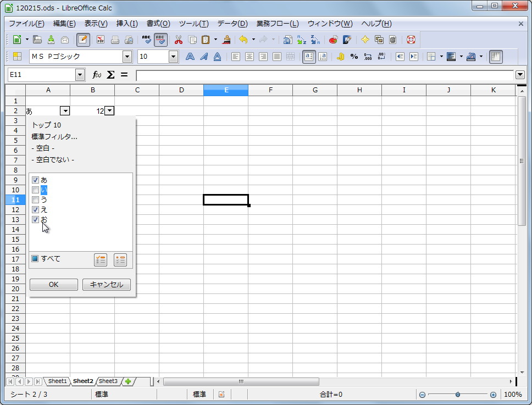The width and height of the screenshot is (532, 405).
Task: Export directly as PDF
Action: click(x=101, y=40)
